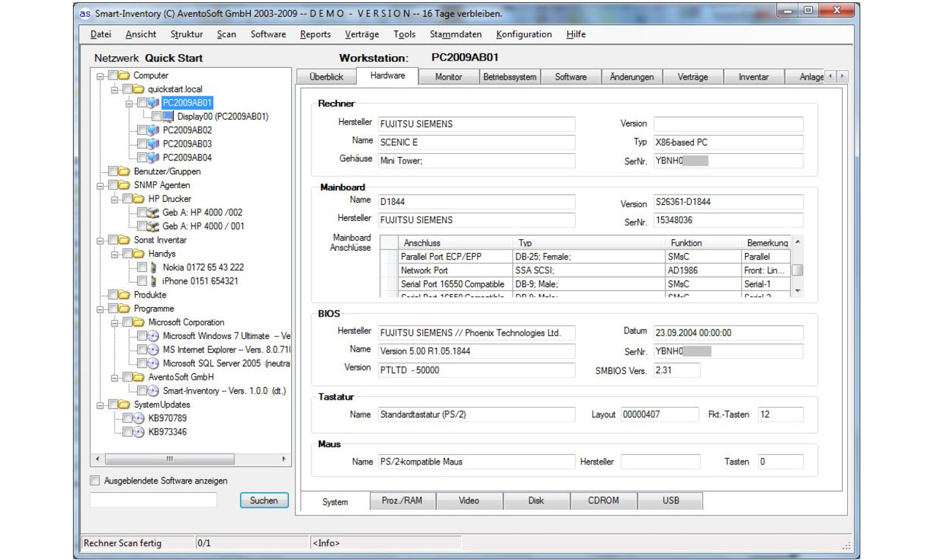
Task: Click the computer icon beside PC2009AB01
Action: pos(153,103)
